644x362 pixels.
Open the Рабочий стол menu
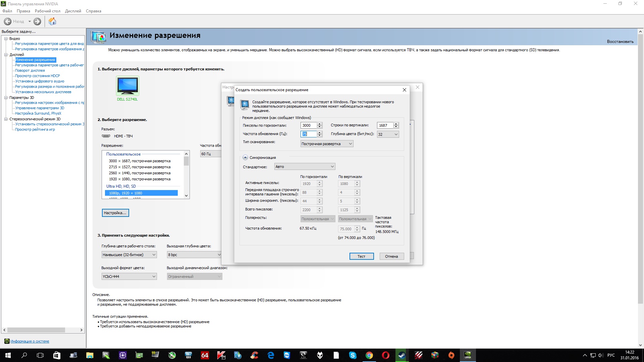click(x=48, y=11)
